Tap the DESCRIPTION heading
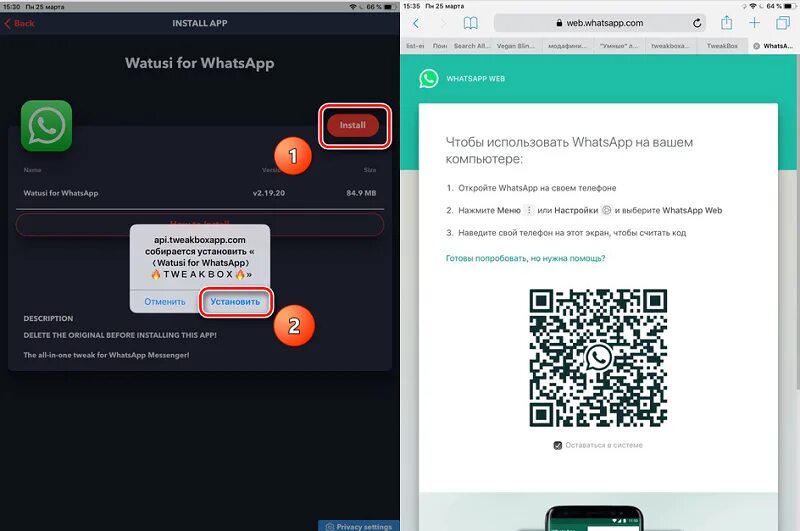The image size is (800, 531). [48, 318]
